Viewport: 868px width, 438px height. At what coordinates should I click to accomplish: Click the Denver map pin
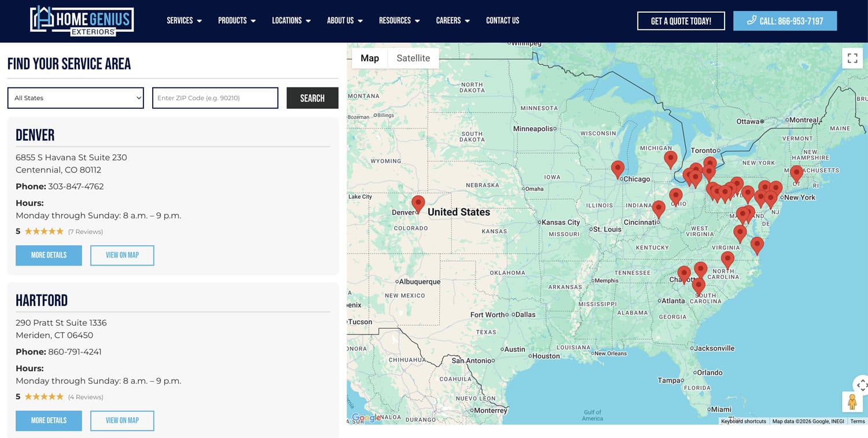(418, 204)
